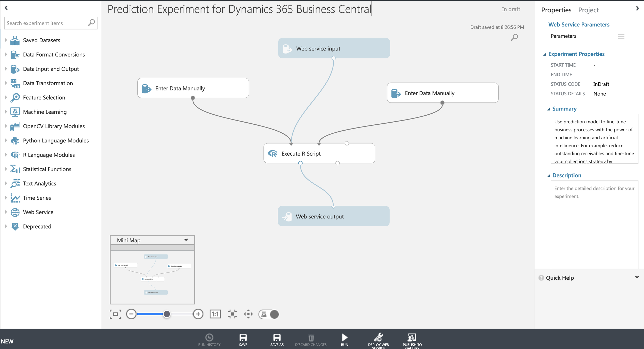644x349 pixels.
Task: Click the Data Input and Output icon
Action: click(x=15, y=69)
